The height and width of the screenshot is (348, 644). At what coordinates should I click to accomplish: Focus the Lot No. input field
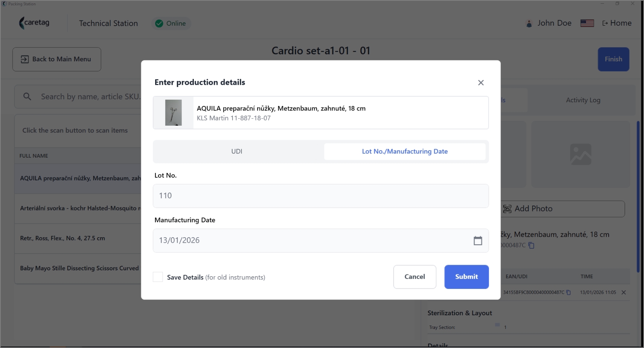point(320,196)
